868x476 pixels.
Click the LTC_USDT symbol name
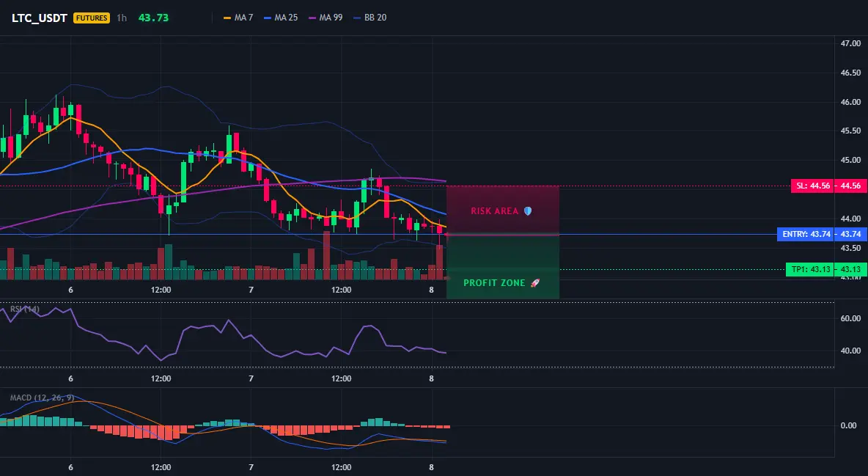point(40,18)
